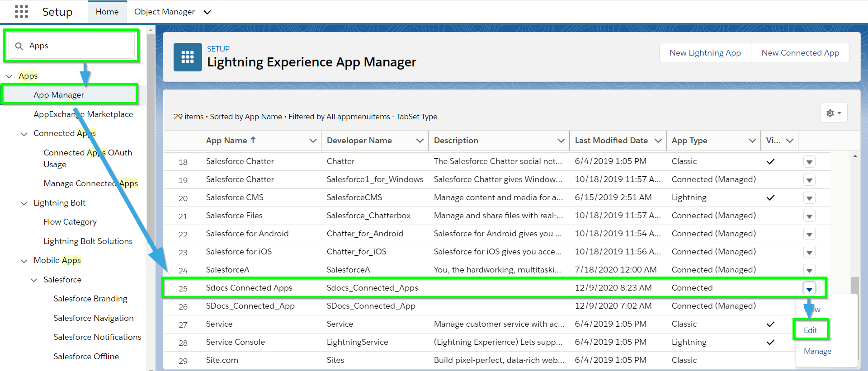Image resolution: width=868 pixels, height=371 pixels.
Task: Toggle row actions for Sdocs Connected Apps
Action: (x=809, y=288)
